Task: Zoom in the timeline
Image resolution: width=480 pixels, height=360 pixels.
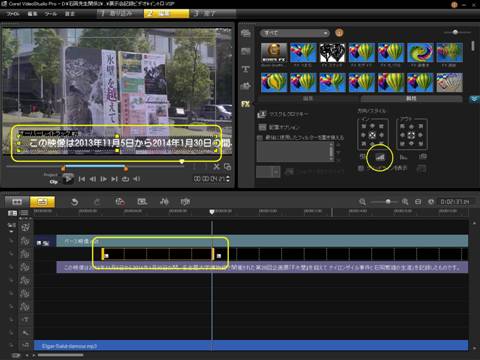Action: point(405,202)
